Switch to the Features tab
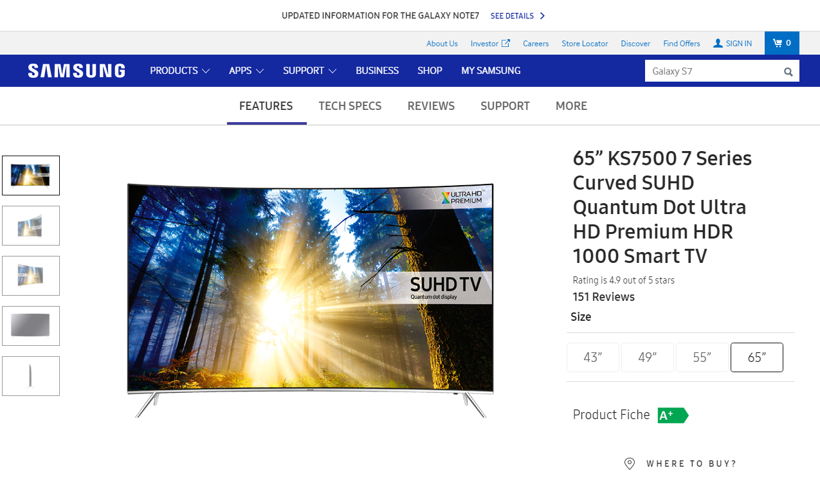This screenshot has height=504, width=820. point(266,106)
